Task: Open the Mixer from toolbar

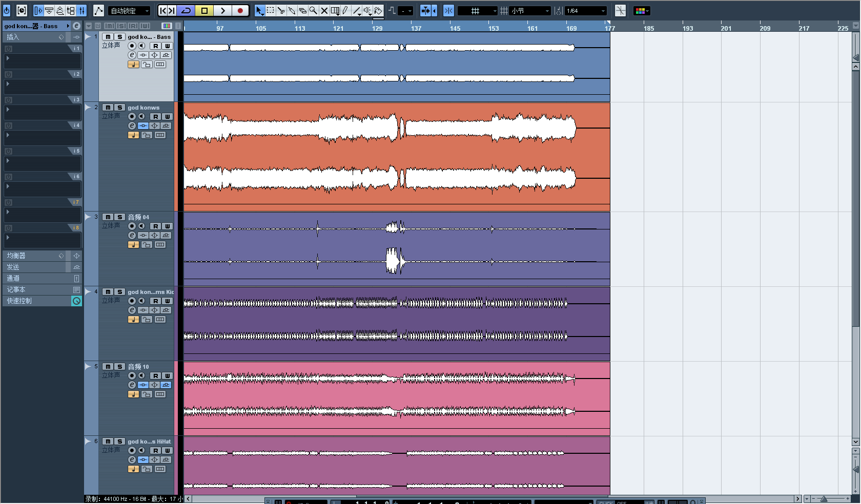Action: [x=81, y=10]
